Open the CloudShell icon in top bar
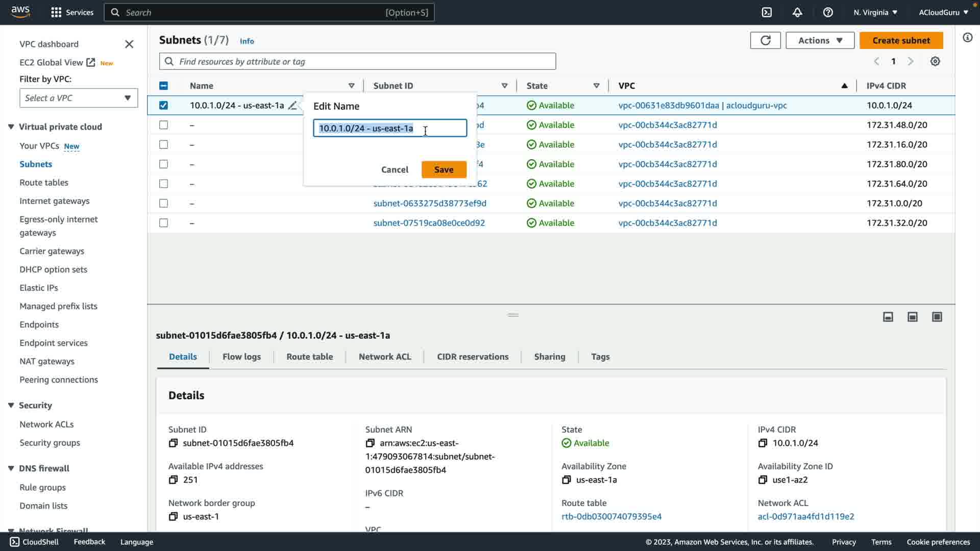The width and height of the screenshot is (980, 551). tap(767, 12)
